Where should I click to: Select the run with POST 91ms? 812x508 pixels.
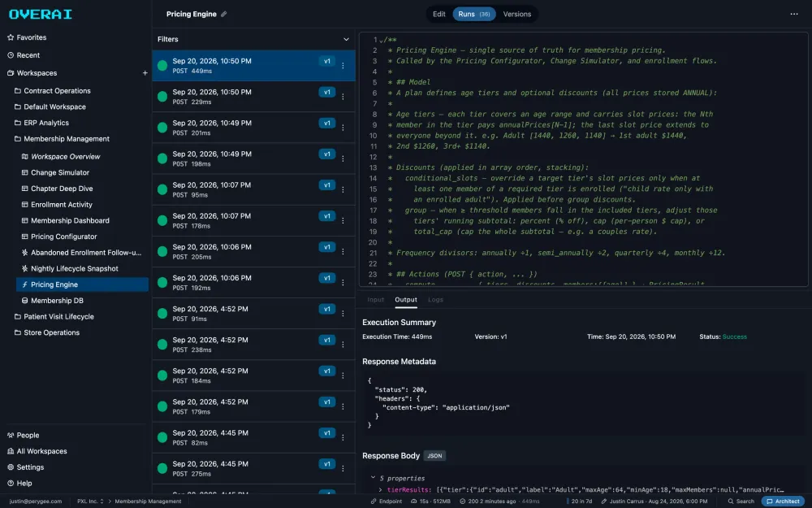[253, 314]
